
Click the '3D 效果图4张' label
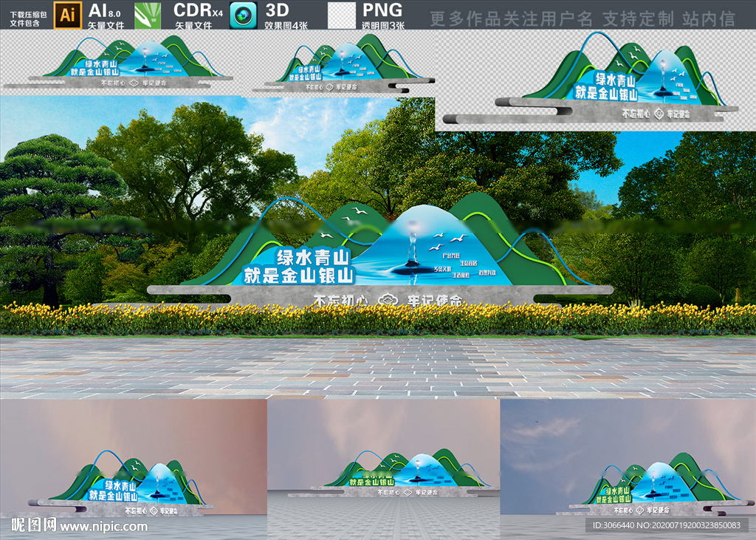[284, 16]
